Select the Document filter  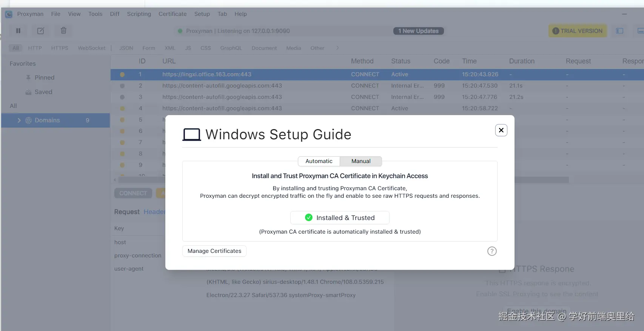264,48
